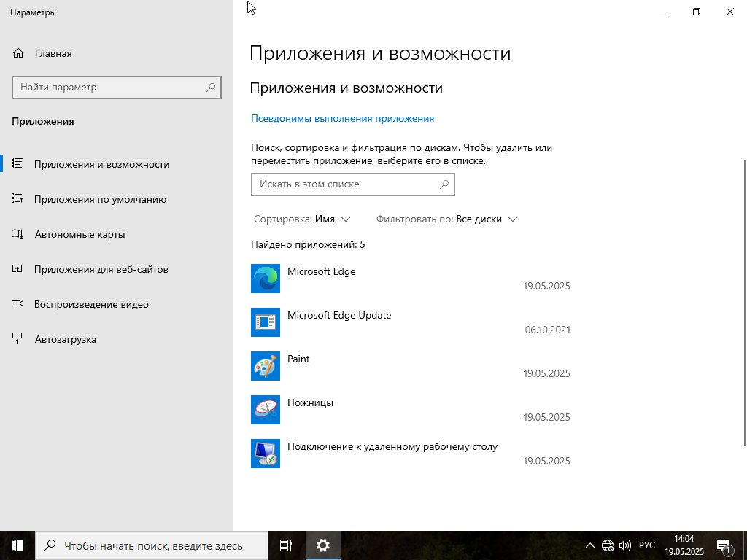Click the 06.10.2021 date for Edge Update
The image size is (747, 560).
[547, 330]
